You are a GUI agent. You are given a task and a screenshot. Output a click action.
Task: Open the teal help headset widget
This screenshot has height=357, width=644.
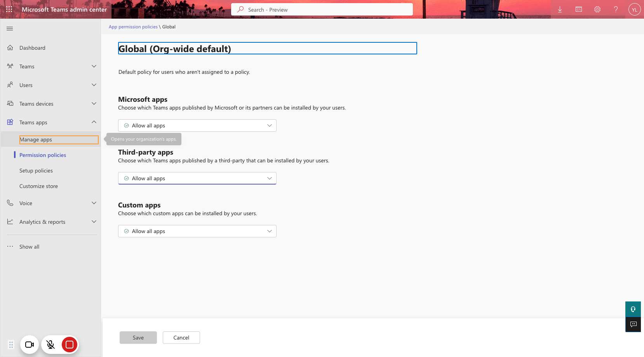[633, 309]
